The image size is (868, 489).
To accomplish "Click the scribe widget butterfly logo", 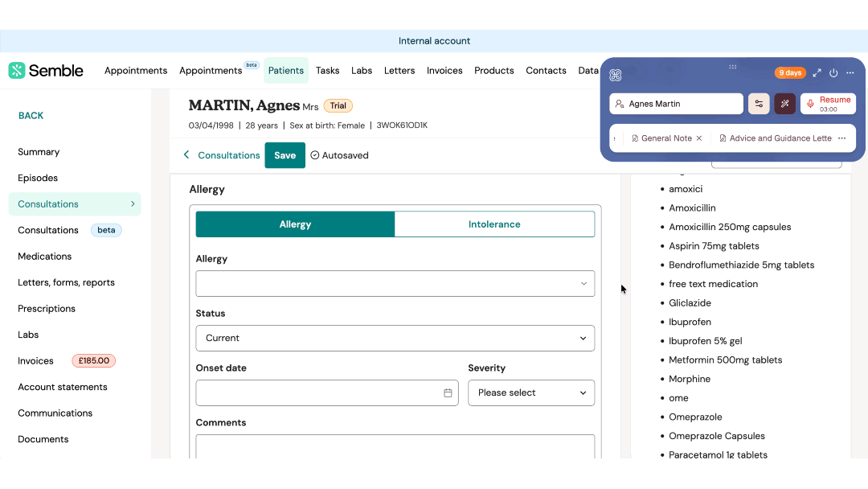I will tap(616, 75).
